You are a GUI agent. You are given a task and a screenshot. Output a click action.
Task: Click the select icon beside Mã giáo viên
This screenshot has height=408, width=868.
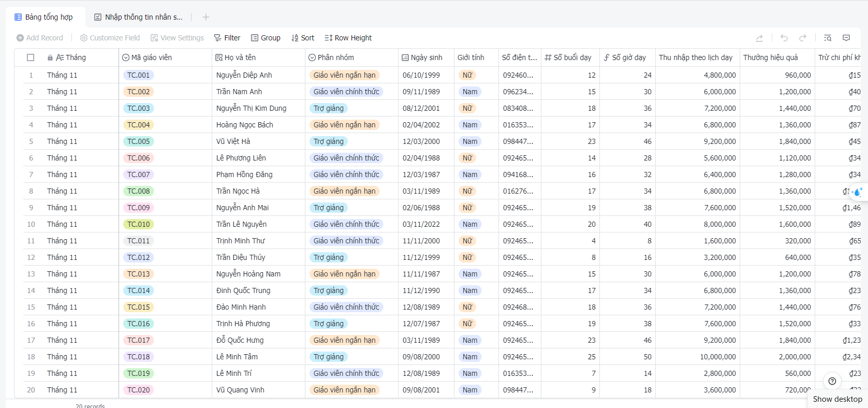[x=126, y=57]
